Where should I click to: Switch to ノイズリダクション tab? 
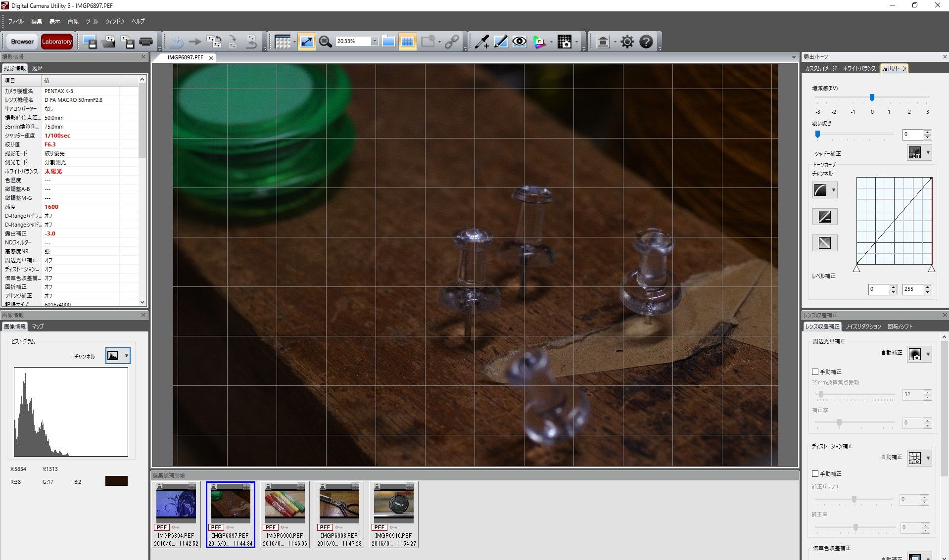point(863,327)
